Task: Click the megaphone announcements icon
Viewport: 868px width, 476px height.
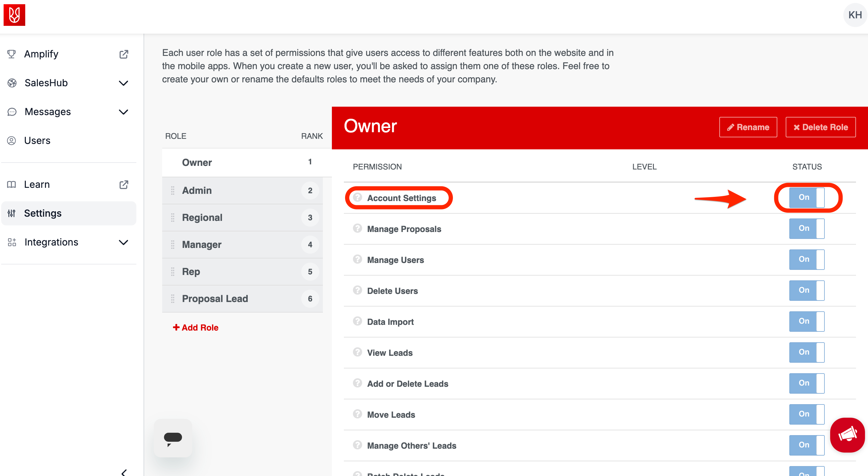Action: 848,435
